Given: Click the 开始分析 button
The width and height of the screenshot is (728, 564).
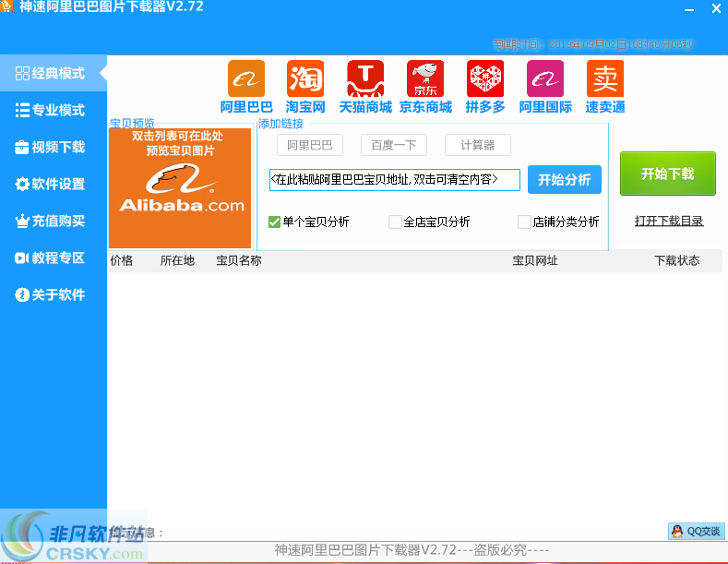Looking at the screenshot, I should (x=565, y=179).
